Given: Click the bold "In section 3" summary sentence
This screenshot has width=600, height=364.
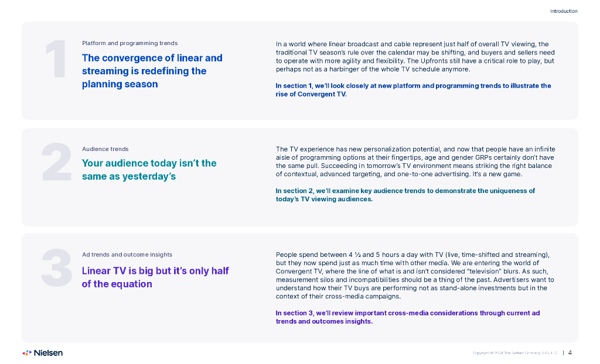Looking at the screenshot, I should pyautogui.click(x=407, y=317).
